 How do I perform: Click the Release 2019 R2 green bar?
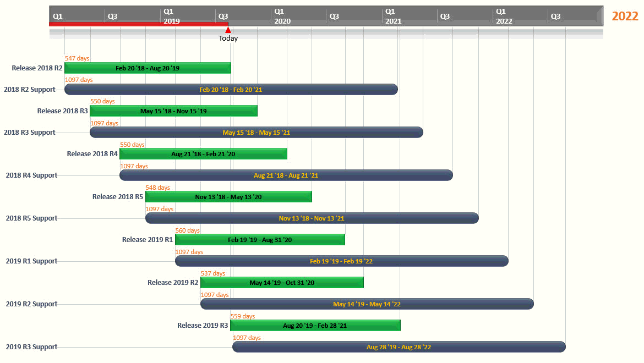282,283
